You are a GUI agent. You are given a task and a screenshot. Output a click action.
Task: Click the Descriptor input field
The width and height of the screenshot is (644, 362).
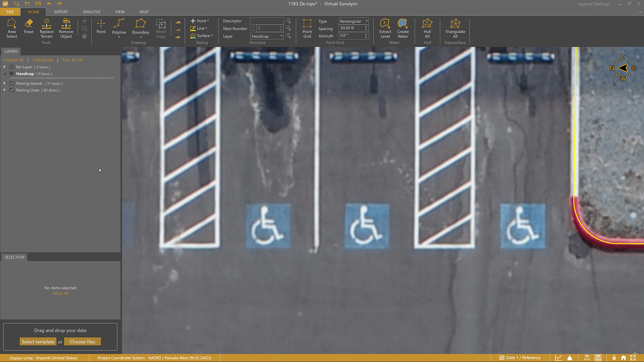(x=267, y=21)
